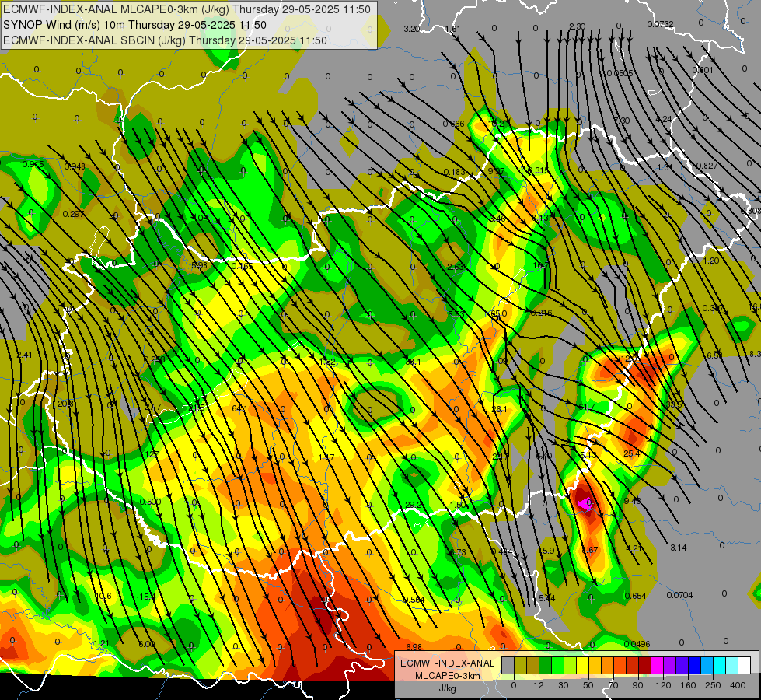Select the SYNOP Wind 10m title line

[x=135, y=25]
